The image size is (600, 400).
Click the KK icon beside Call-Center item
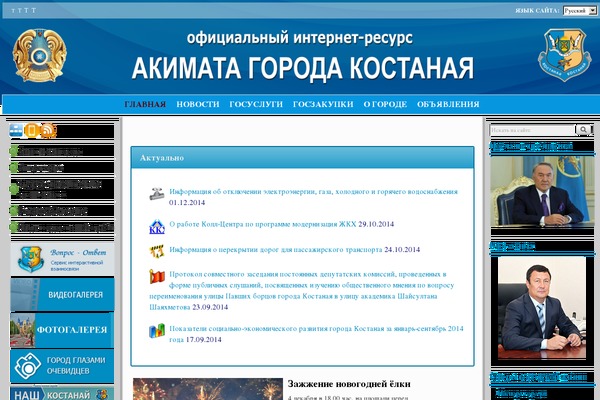[x=157, y=226]
